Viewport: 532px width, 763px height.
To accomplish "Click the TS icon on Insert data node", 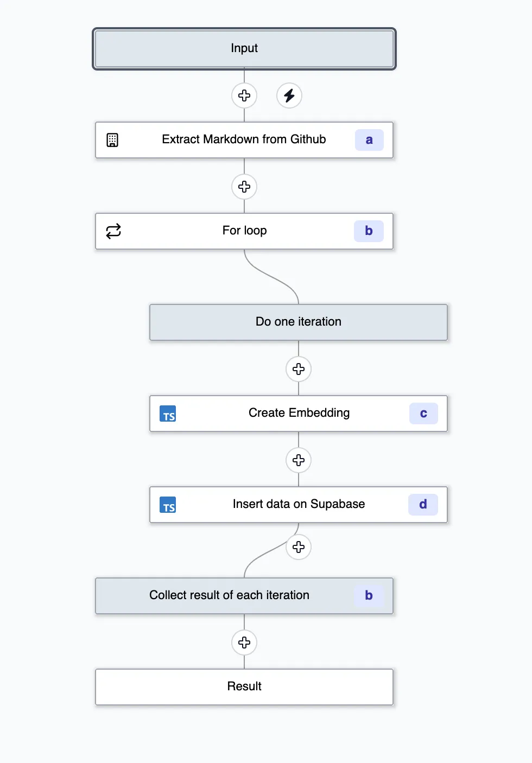I will coord(168,505).
